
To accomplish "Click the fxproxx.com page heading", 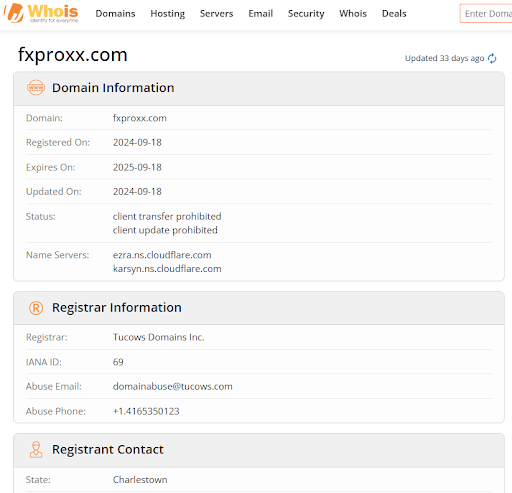I will tap(73, 54).
